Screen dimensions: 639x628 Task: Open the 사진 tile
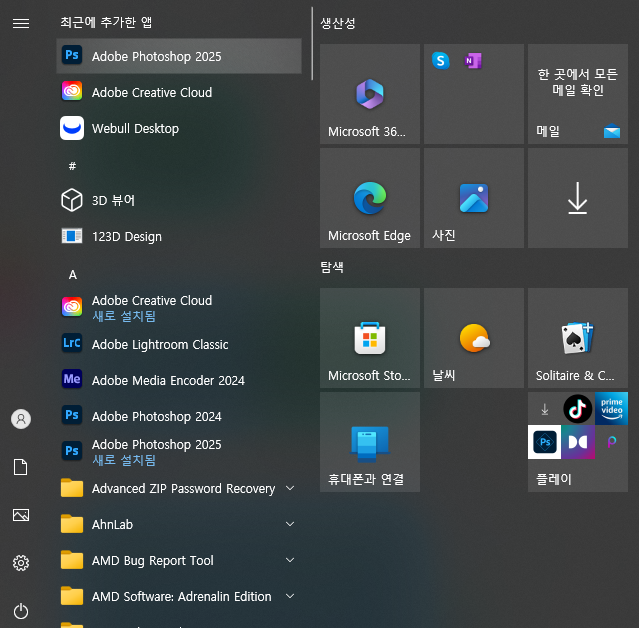coord(474,198)
